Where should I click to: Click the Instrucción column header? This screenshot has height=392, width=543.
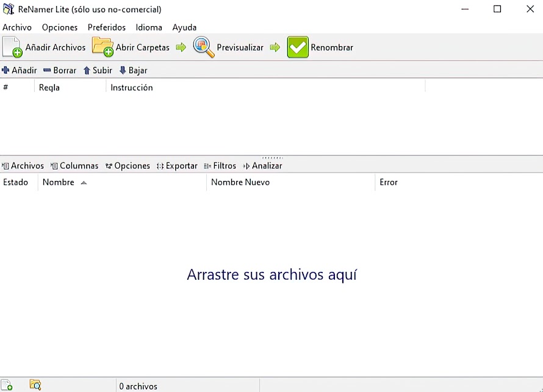click(265, 87)
